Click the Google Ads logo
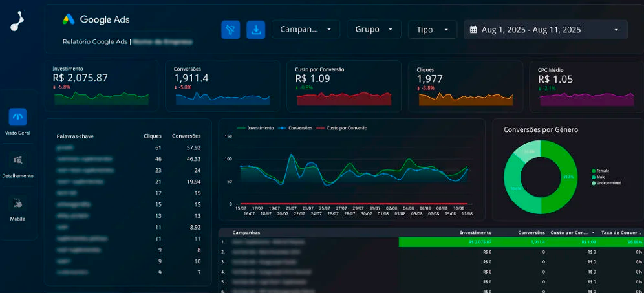Image resolution: width=644 pixels, height=293 pixels. point(69,19)
